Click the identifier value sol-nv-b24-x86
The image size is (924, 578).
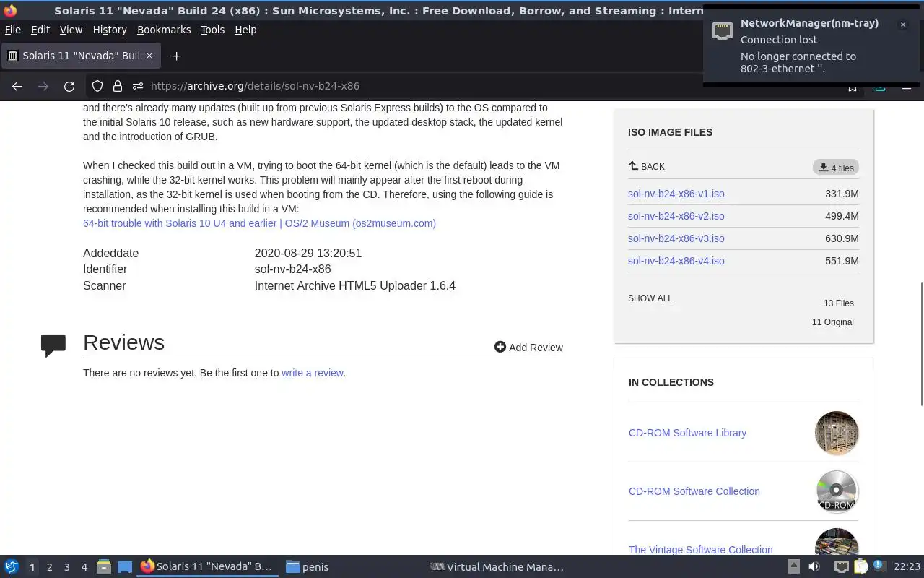[x=292, y=269]
